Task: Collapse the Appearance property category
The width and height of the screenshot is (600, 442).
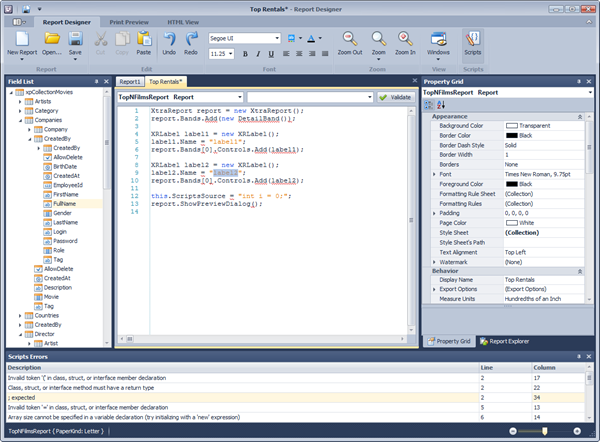Action: tap(580, 117)
